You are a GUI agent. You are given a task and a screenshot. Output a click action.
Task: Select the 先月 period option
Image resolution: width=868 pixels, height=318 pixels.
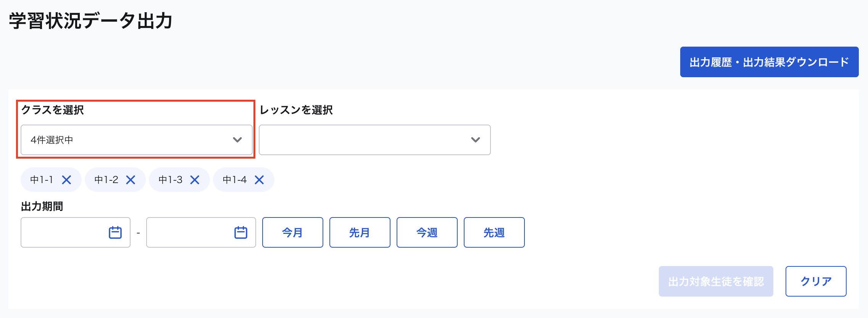click(x=360, y=232)
